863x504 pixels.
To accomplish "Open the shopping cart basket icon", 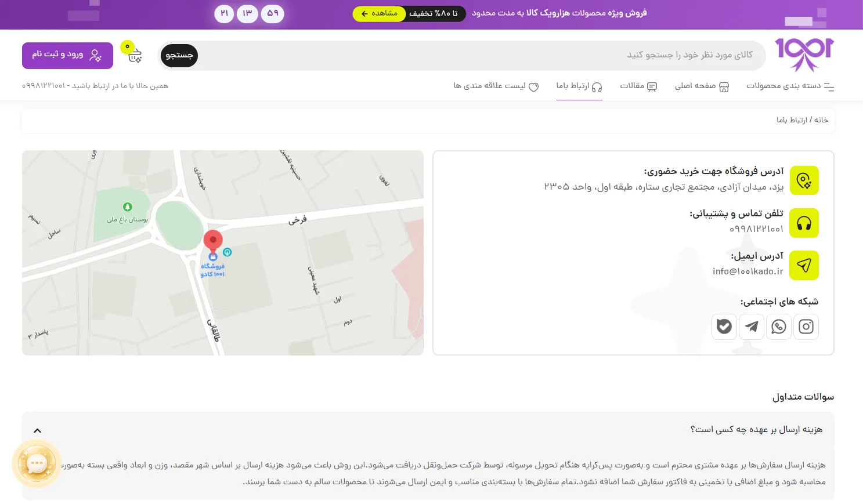I will [x=134, y=55].
